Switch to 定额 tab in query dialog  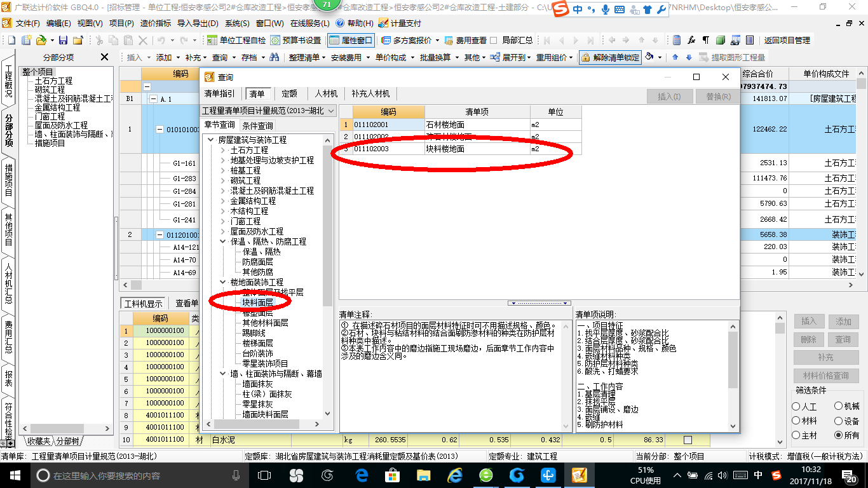(289, 93)
